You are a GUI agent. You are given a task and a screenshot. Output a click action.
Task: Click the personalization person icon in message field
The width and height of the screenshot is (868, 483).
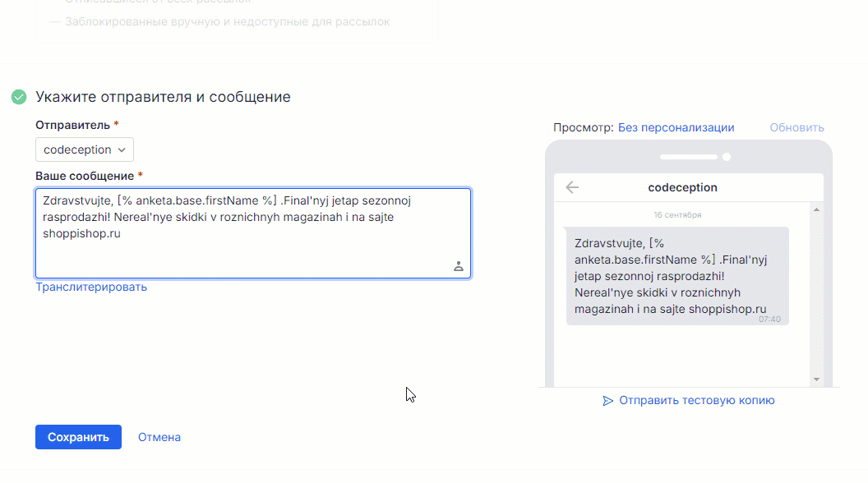pyautogui.click(x=459, y=266)
